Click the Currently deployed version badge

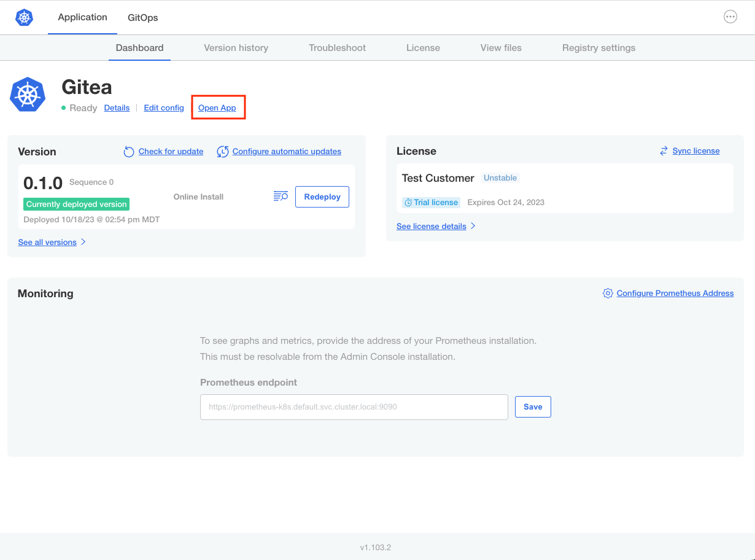(76, 203)
